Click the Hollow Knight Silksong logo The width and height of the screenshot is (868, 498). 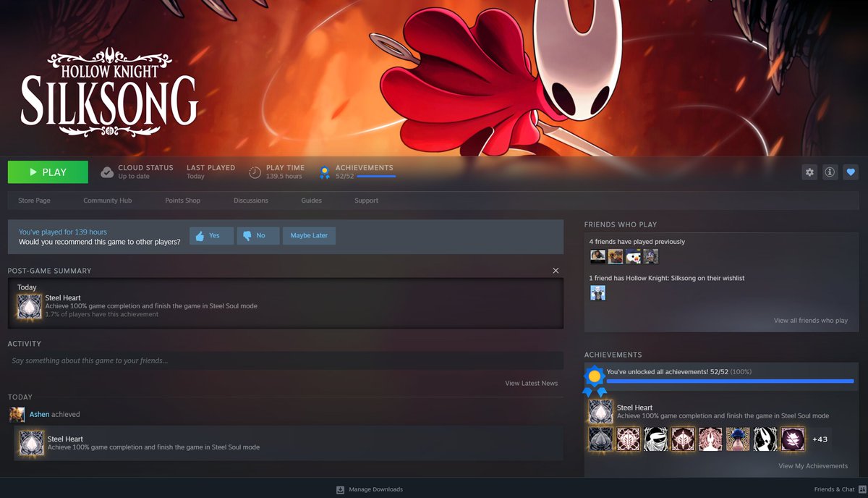pyautogui.click(x=109, y=92)
